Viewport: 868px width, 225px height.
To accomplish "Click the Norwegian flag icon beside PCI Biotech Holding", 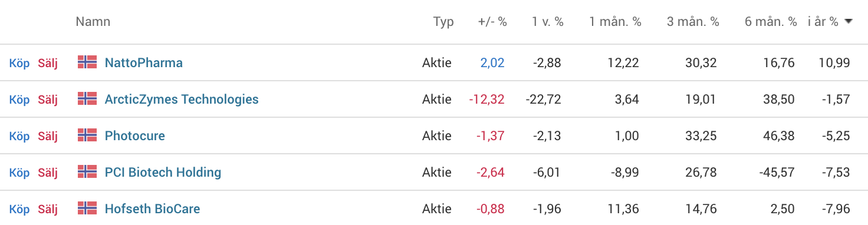I will (87, 171).
